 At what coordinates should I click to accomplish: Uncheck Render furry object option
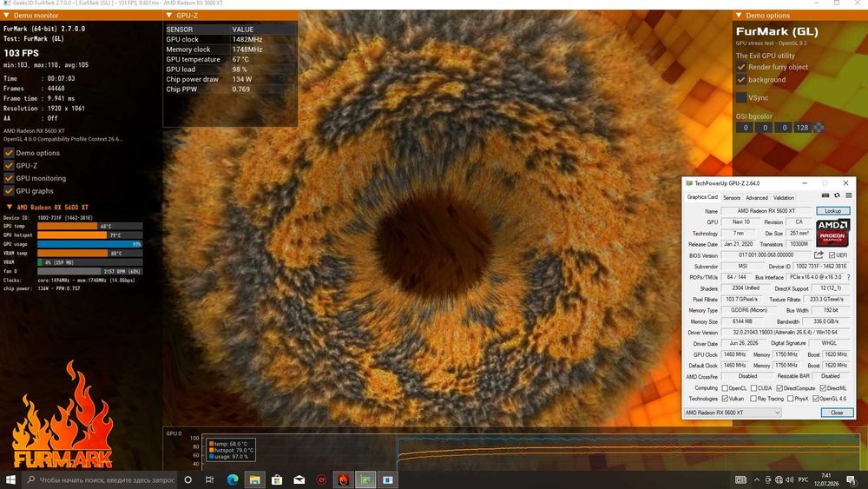(x=741, y=67)
